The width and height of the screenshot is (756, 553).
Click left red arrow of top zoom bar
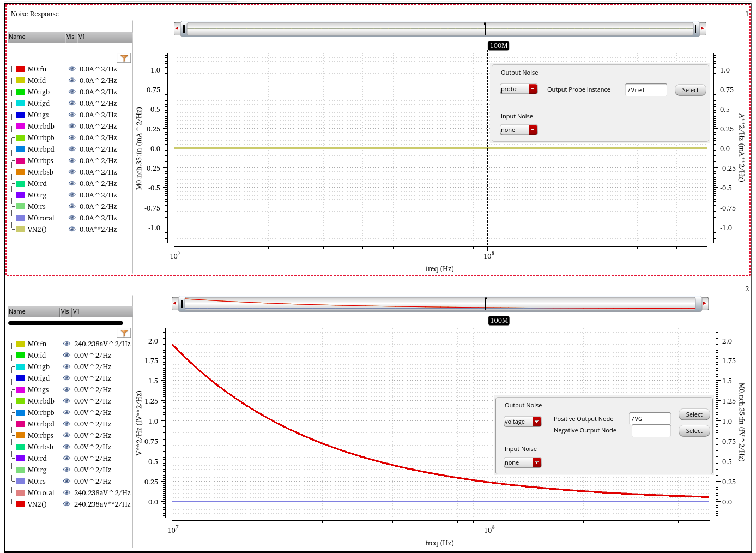(177, 28)
